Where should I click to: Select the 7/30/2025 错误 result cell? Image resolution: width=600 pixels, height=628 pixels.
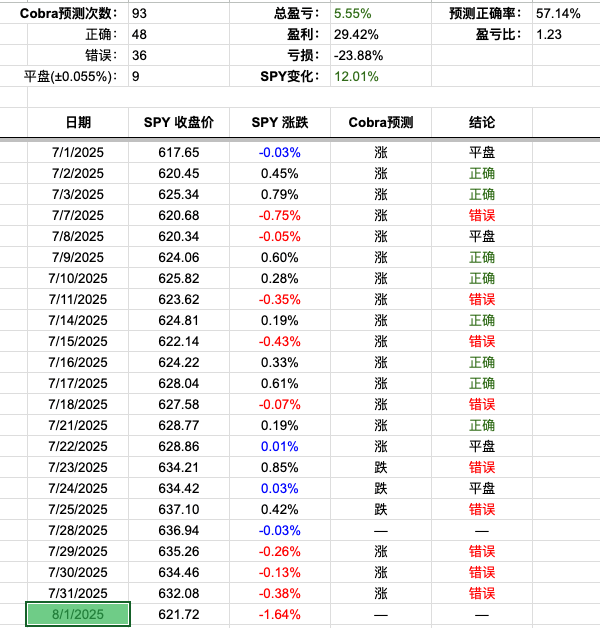(482, 572)
